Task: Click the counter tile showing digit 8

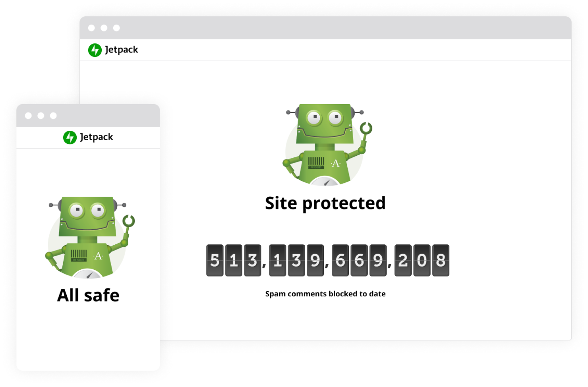Action: (441, 261)
